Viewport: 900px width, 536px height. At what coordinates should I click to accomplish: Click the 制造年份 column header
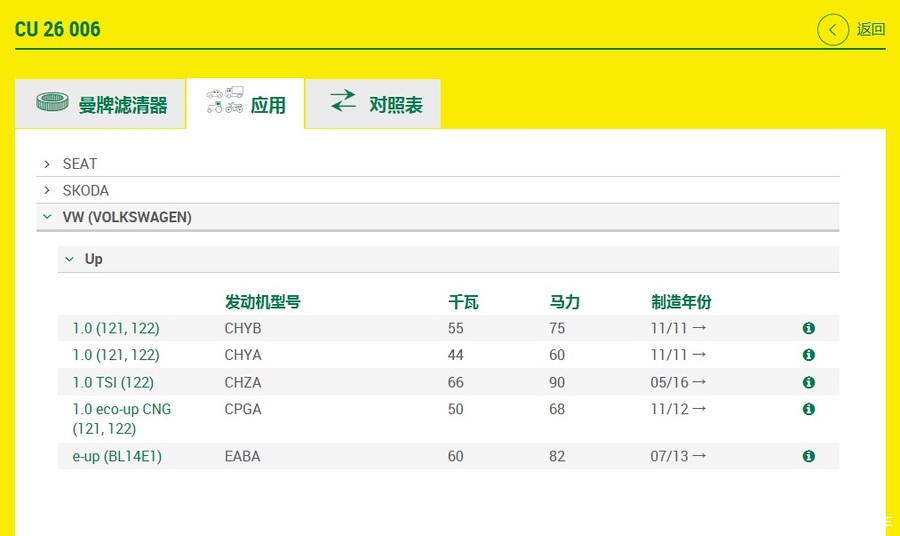pos(681,302)
